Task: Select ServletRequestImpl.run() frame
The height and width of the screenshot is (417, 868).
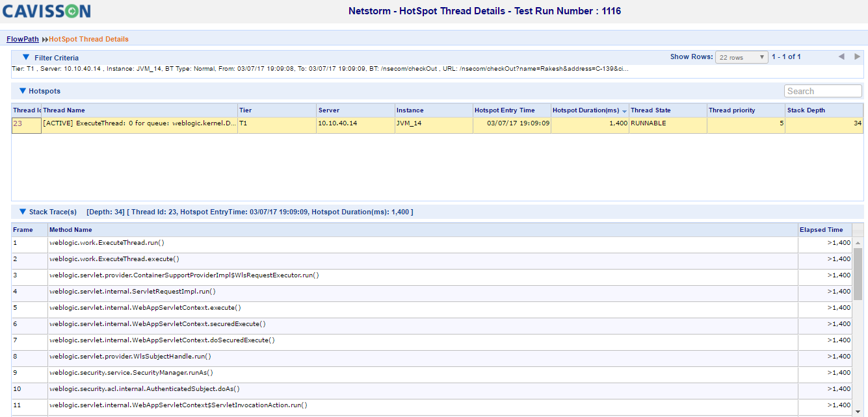Action: point(432,293)
